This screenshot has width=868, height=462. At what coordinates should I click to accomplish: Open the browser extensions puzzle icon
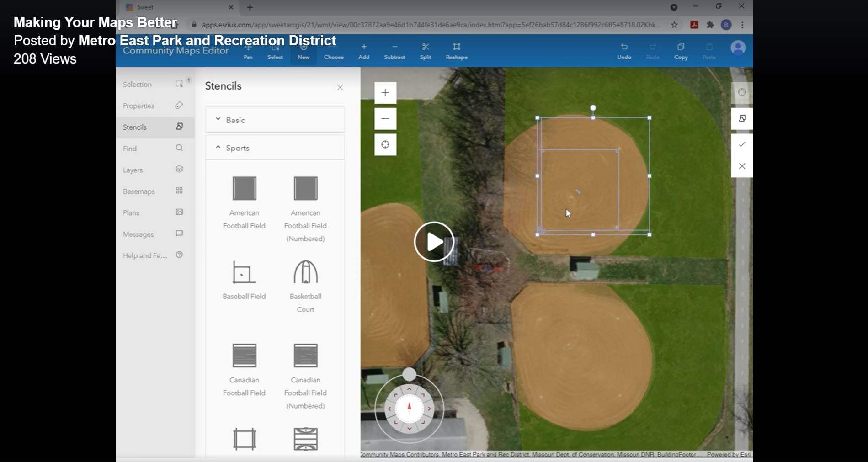pos(710,25)
